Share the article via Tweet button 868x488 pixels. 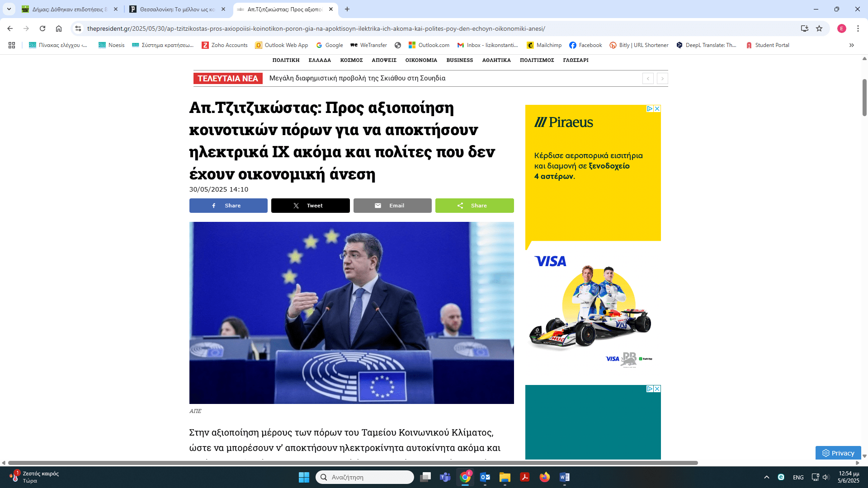click(x=310, y=206)
